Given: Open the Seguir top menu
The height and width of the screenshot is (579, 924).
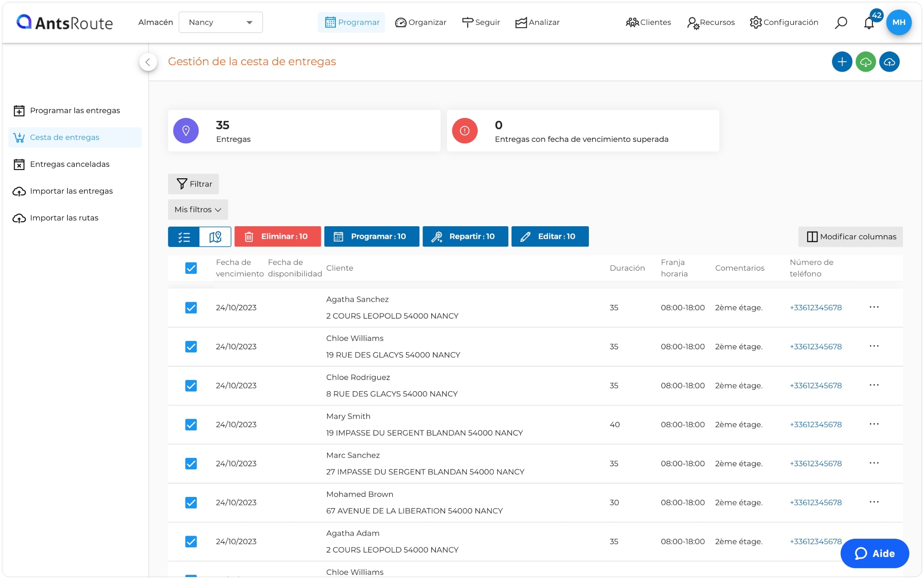Looking at the screenshot, I should pos(481,22).
